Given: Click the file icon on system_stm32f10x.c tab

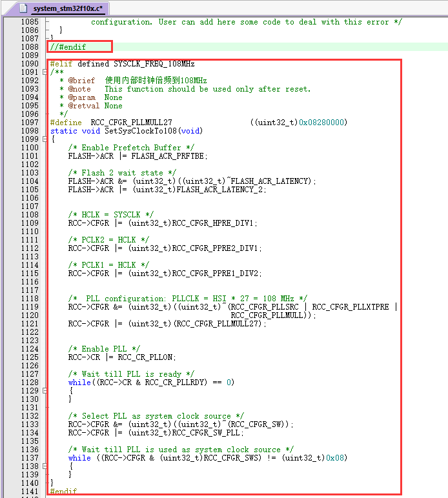Looking at the screenshot, I should 23,8.
